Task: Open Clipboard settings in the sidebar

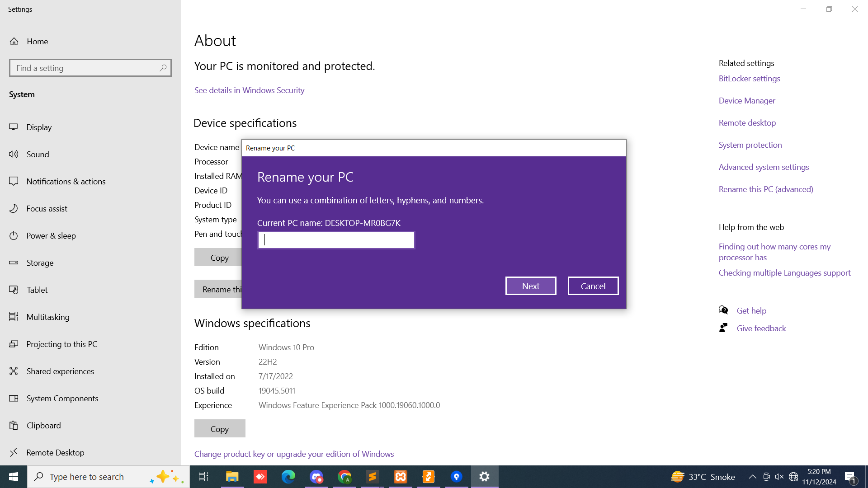Action: 44,425
